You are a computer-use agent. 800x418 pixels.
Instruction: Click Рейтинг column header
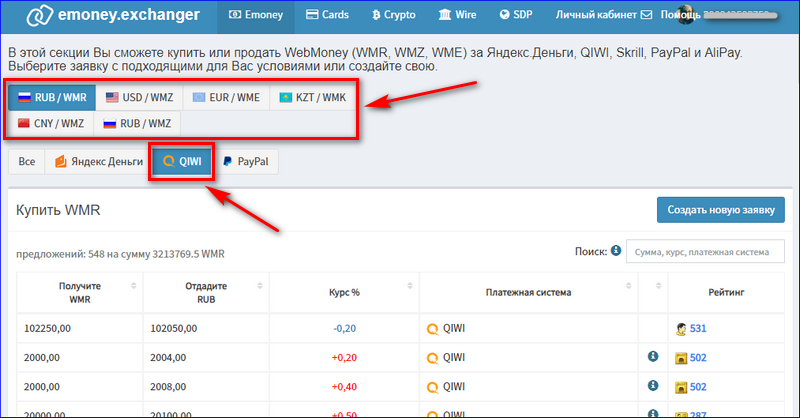pos(726,292)
